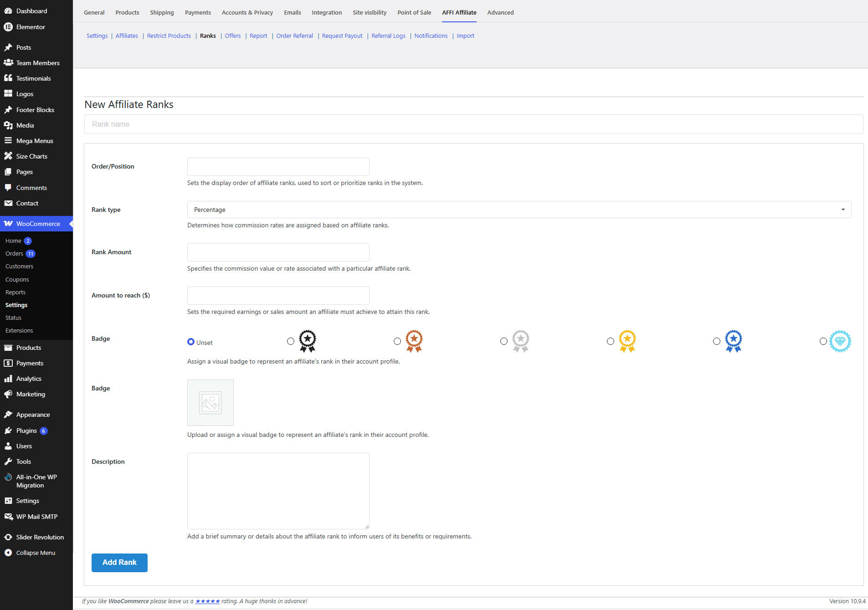Screen dimensions: 868x610
Task: Click the Analytics bar chart icon
Action: tap(8, 379)
